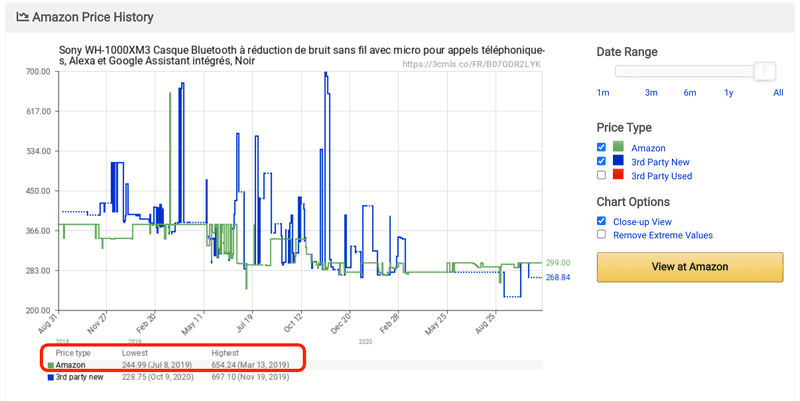Click the red 3rd Party Used swatch
The width and height of the screenshot is (800, 401).
[618, 174]
